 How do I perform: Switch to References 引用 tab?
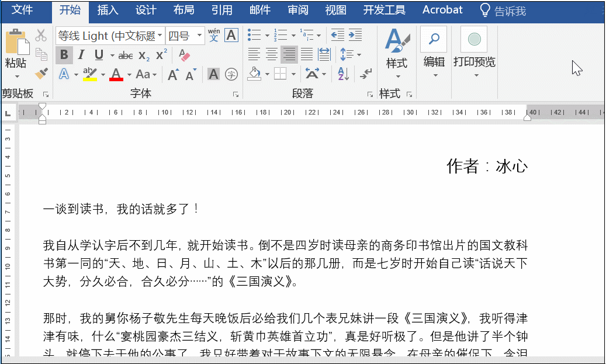point(222,10)
